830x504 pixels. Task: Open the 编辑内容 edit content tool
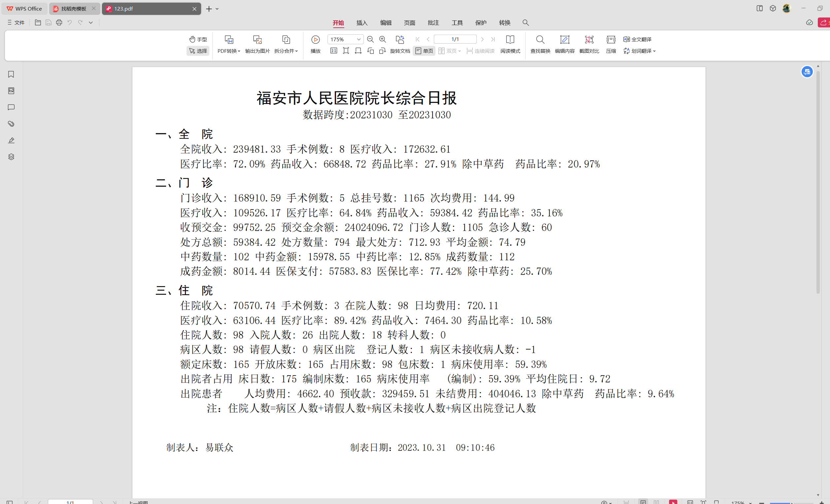[x=565, y=40]
